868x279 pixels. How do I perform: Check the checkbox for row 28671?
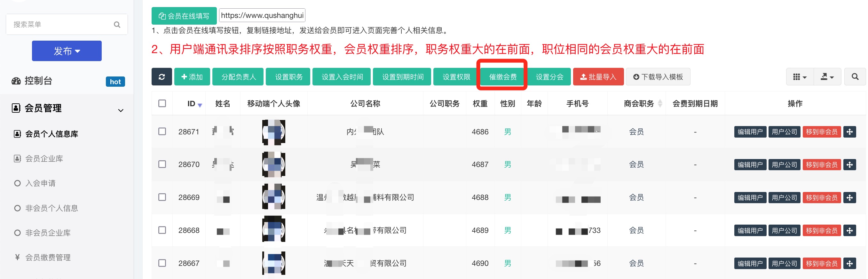coord(162,132)
